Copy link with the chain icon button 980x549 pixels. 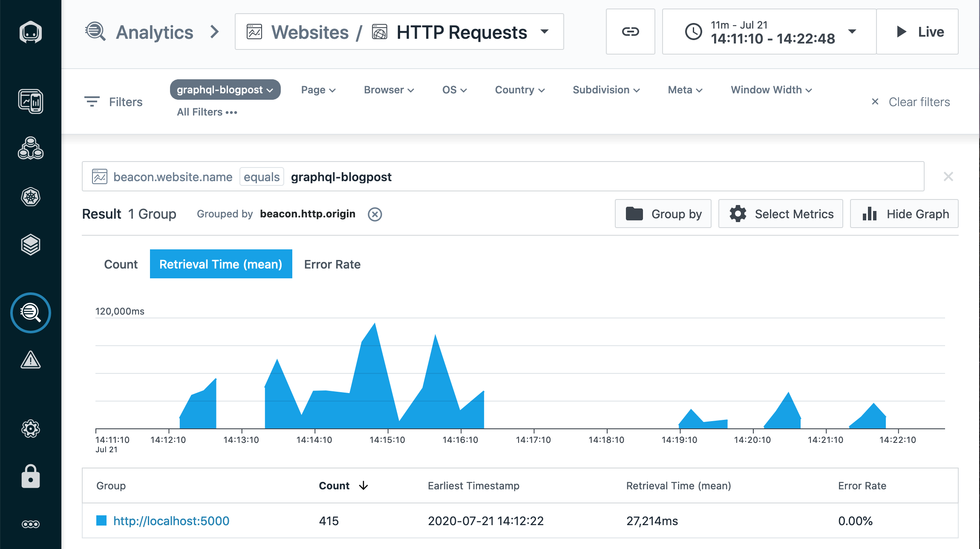[x=630, y=32]
